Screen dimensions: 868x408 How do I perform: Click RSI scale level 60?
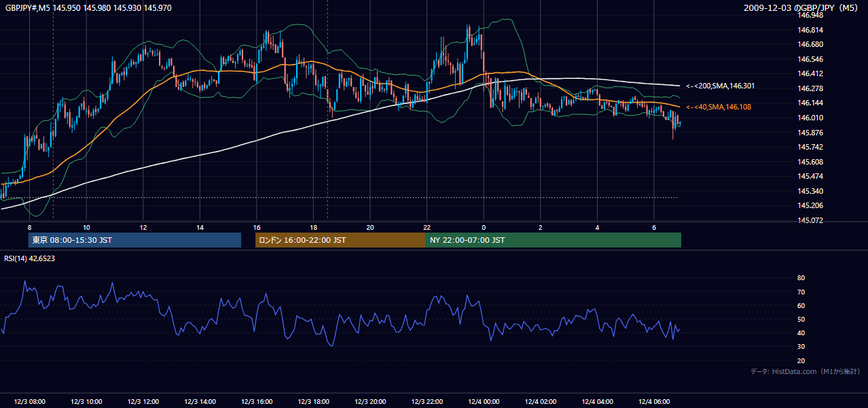(801, 305)
